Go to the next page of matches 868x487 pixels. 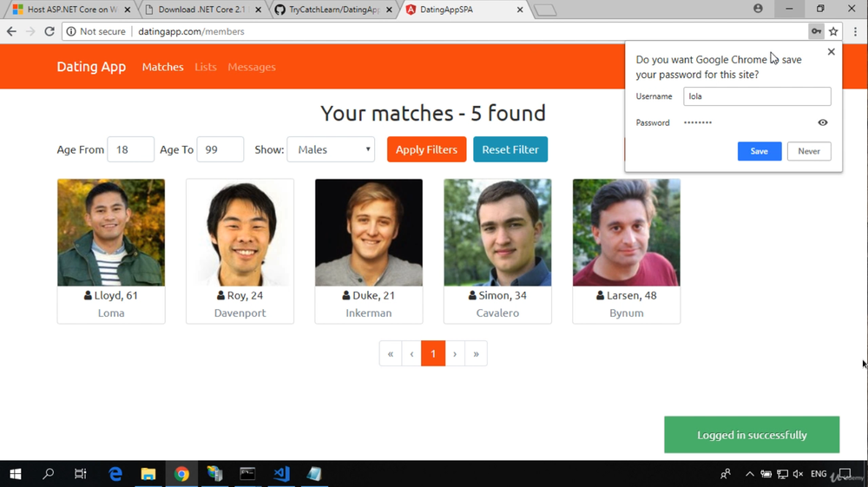click(x=455, y=353)
